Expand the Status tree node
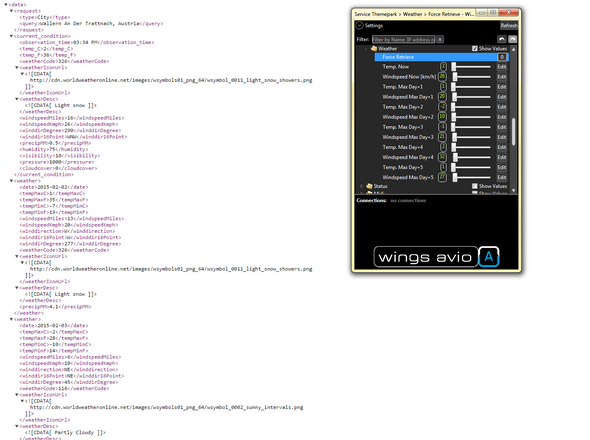 (x=362, y=186)
